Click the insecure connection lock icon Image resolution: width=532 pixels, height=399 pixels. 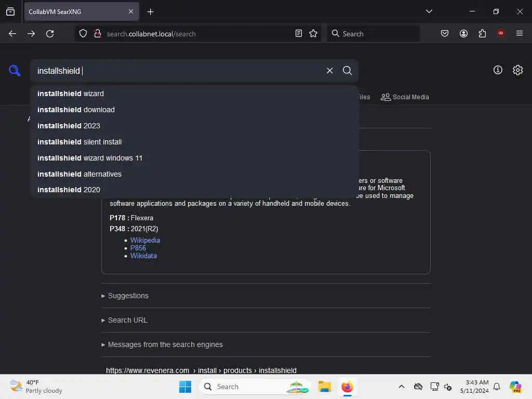(98, 34)
